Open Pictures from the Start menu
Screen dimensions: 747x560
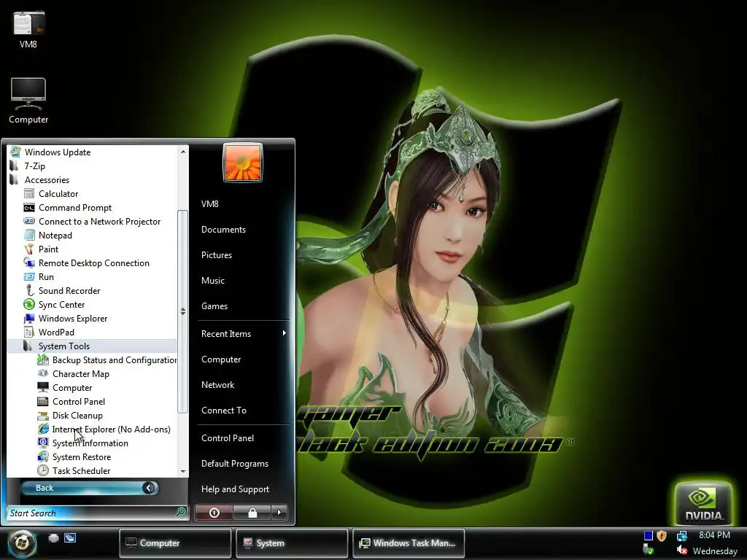216,255
